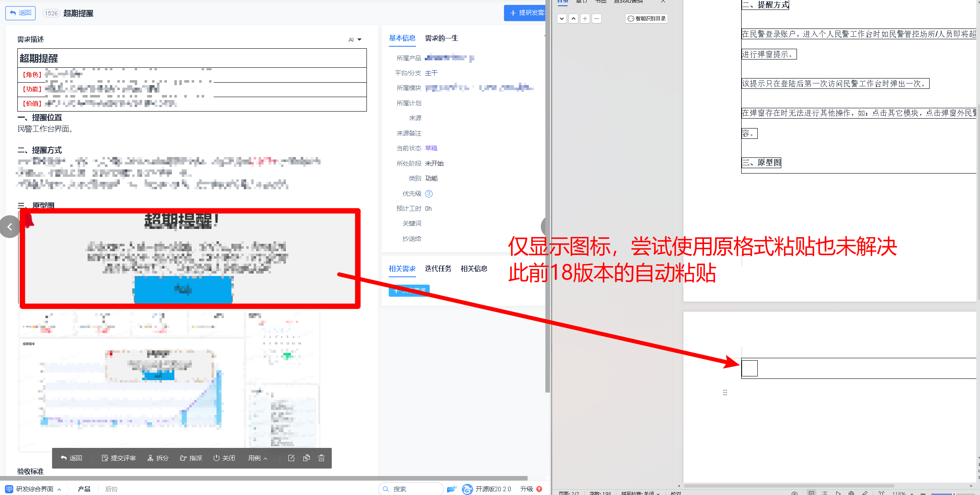
Task: Click the edit pencil icon in toolbar
Action: pyautogui.click(x=291, y=458)
